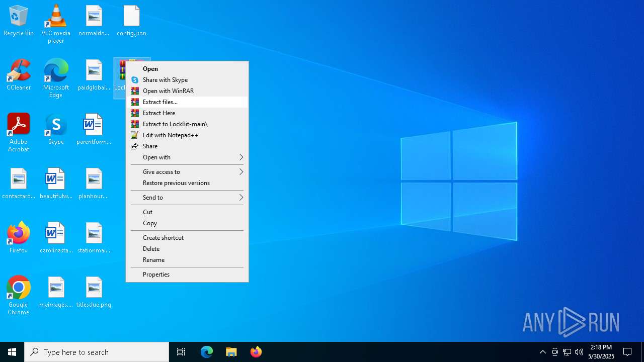The height and width of the screenshot is (362, 644).
Task: Choose Copy in the context menu
Action: 187,223
